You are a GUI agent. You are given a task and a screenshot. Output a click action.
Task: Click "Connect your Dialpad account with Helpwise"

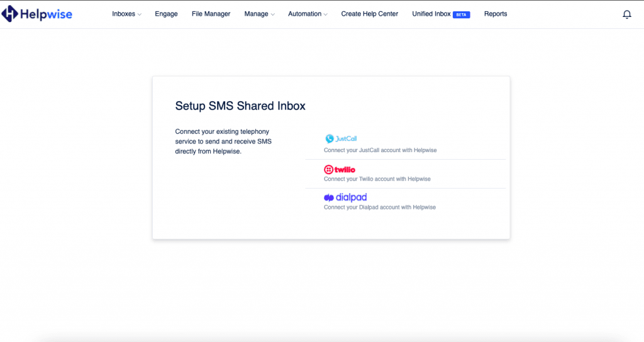(x=379, y=207)
